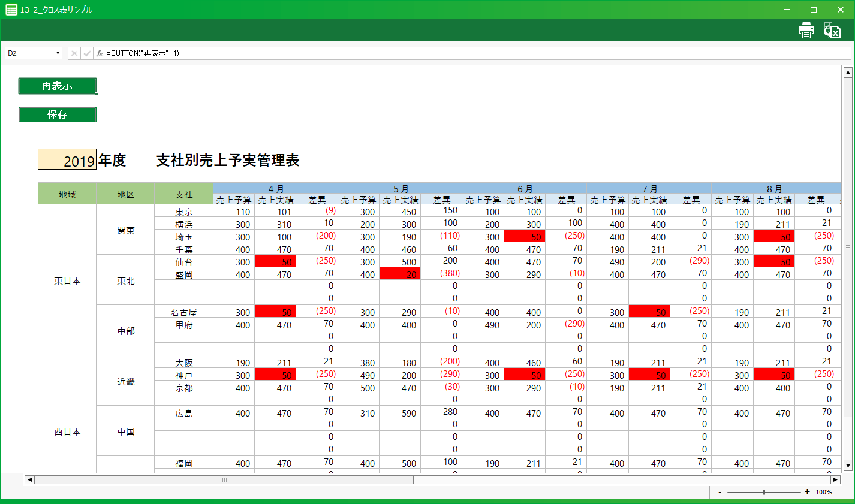This screenshot has width=855, height=504.
Task: Select the 東京 branch cell
Action: [183, 212]
